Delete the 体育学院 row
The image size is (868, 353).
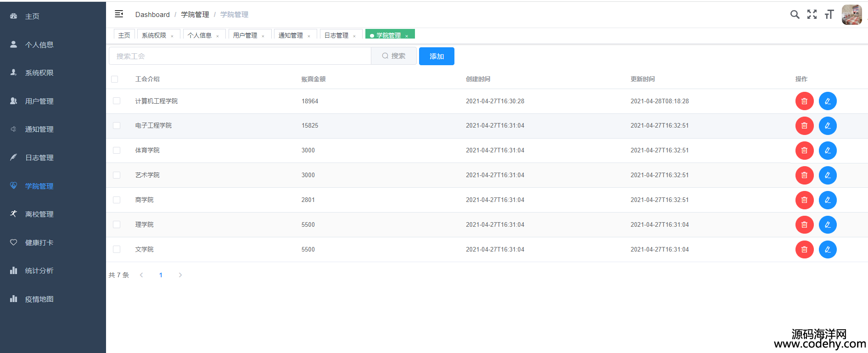[x=804, y=151]
